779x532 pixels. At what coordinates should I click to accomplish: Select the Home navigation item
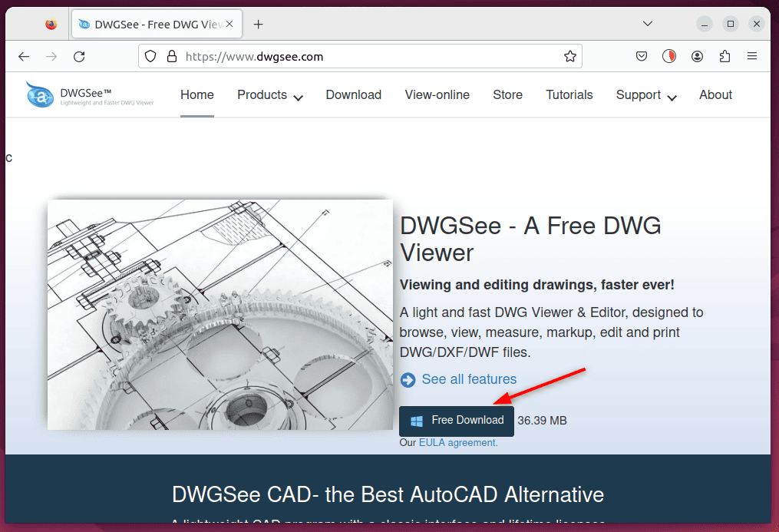[x=197, y=95]
